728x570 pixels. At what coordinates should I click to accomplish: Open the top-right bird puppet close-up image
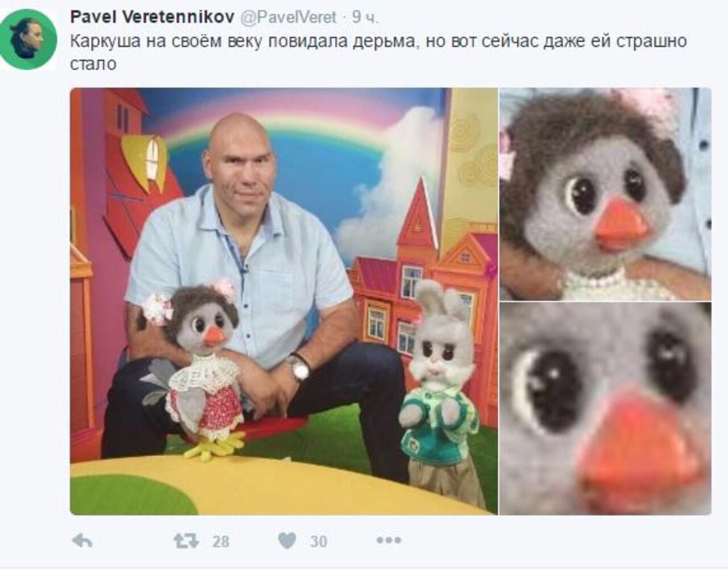point(605,194)
